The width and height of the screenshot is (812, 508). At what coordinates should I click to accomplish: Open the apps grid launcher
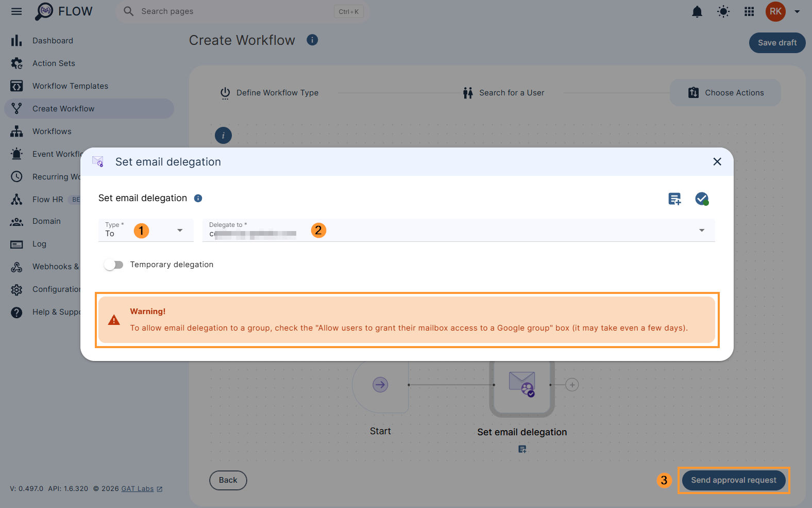pos(749,11)
